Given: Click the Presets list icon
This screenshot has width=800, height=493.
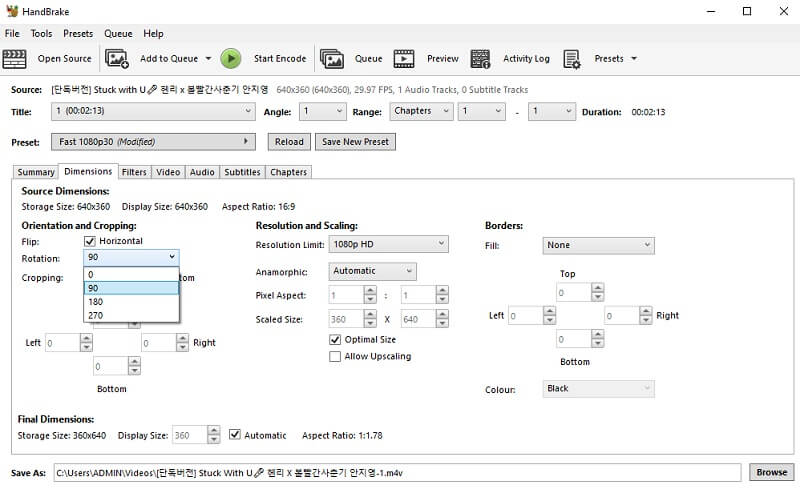Looking at the screenshot, I should 572,59.
